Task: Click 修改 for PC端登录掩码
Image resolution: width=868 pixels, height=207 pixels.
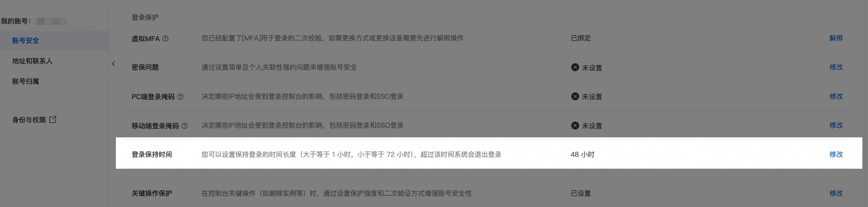Action: click(x=836, y=96)
